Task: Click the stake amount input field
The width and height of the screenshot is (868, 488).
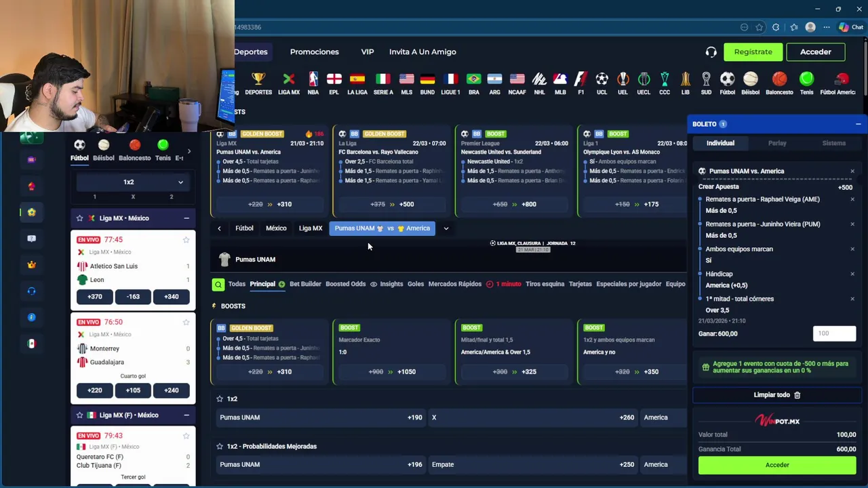Action: (x=834, y=333)
